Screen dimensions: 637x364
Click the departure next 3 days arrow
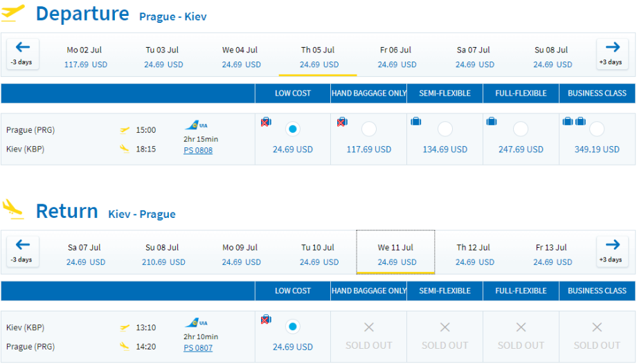coord(612,53)
